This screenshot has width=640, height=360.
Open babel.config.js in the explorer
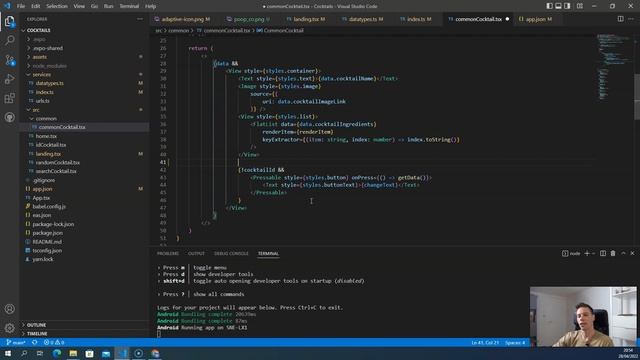coord(49,207)
